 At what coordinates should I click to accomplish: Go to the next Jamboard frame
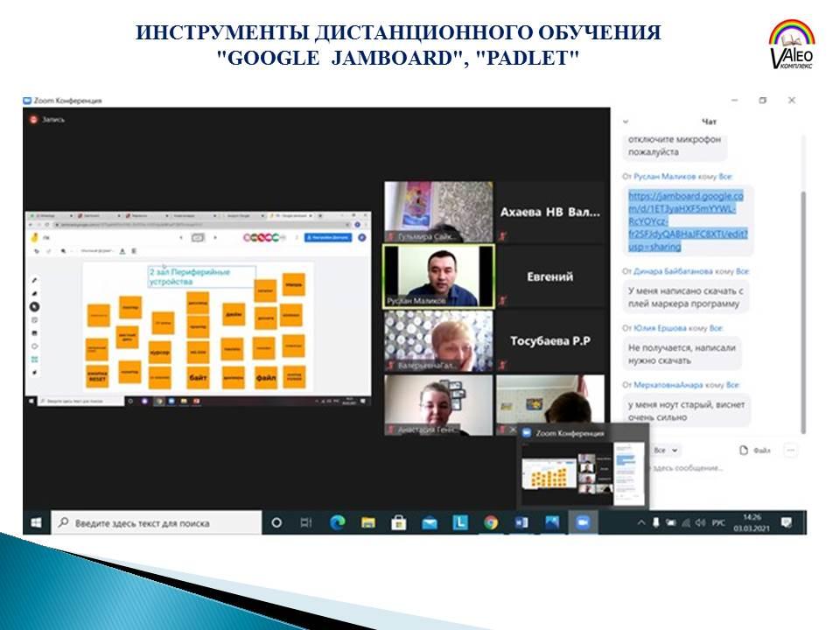click(x=215, y=237)
